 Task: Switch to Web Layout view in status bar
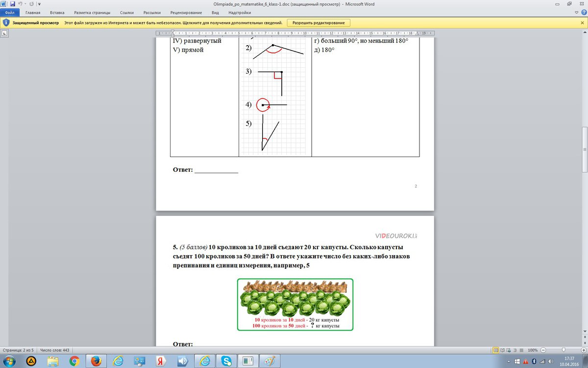[x=510, y=350]
